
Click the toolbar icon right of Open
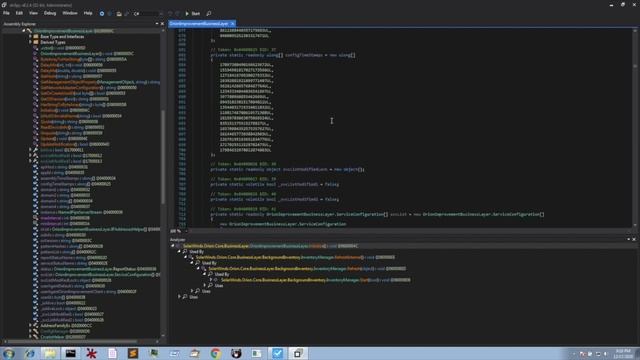127,13
